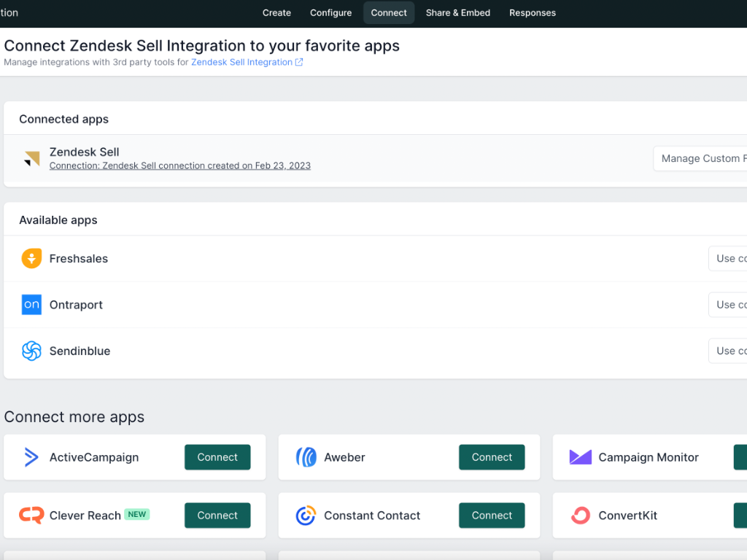Click the Campaign Monitor logo icon
Viewport: 747px width, 560px height.
pyautogui.click(x=580, y=457)
